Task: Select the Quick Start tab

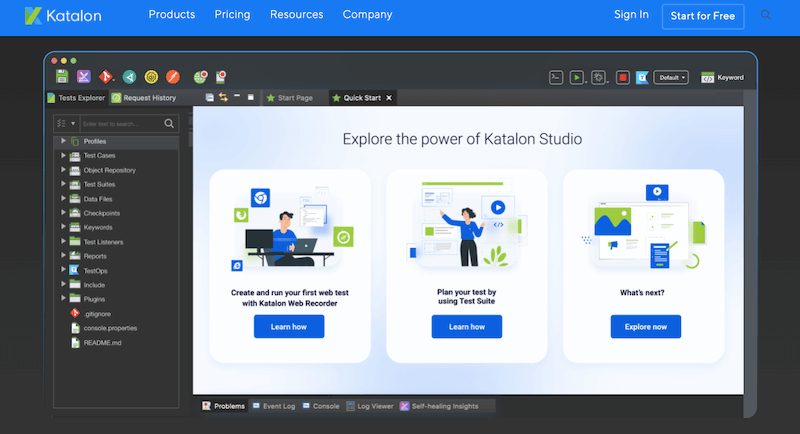Action: 362,98
